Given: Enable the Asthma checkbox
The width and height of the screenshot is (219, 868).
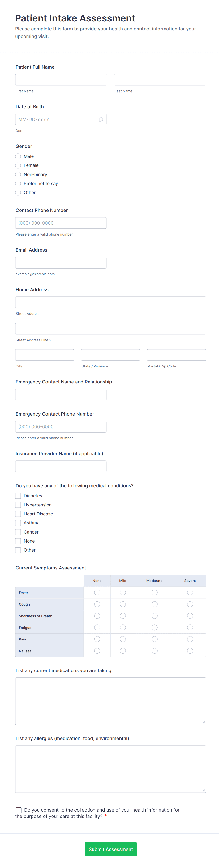Looking at the screenshot, I should point(18,523).
